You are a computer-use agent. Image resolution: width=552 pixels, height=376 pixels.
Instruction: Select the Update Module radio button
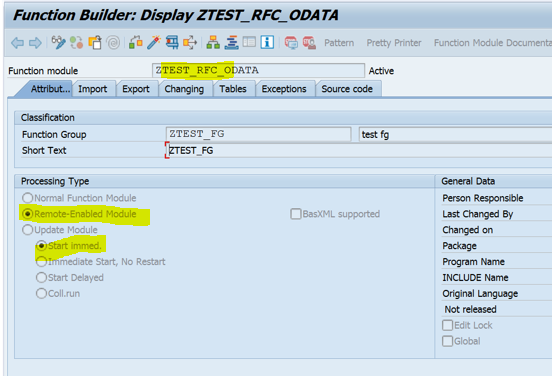[x=27, y=230]
